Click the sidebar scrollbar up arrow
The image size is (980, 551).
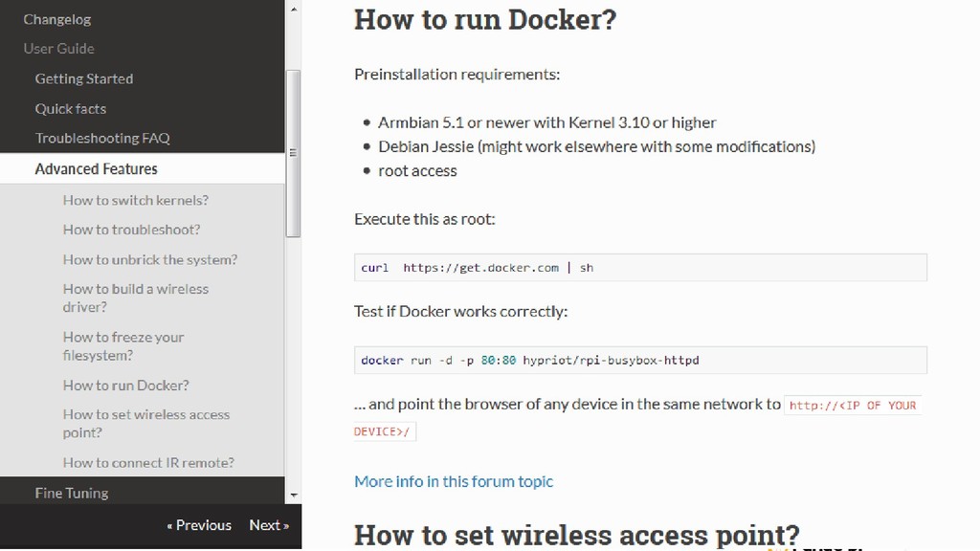[x=294, y=9]
